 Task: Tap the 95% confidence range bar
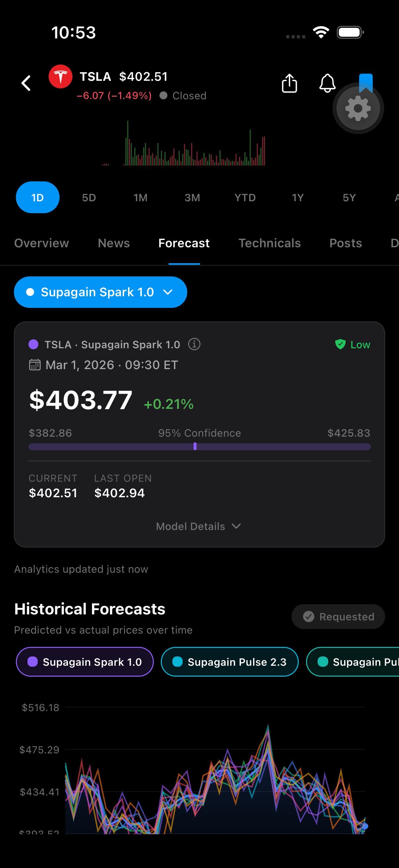coord(199,447)
